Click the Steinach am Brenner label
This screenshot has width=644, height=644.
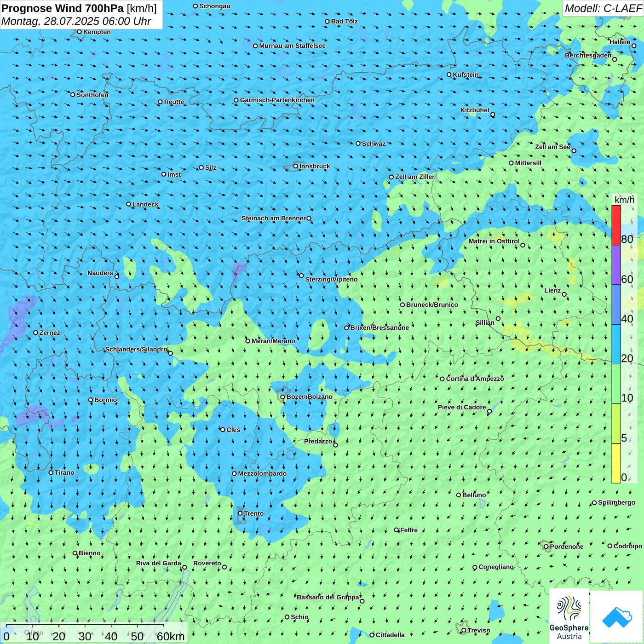point(274,218)
